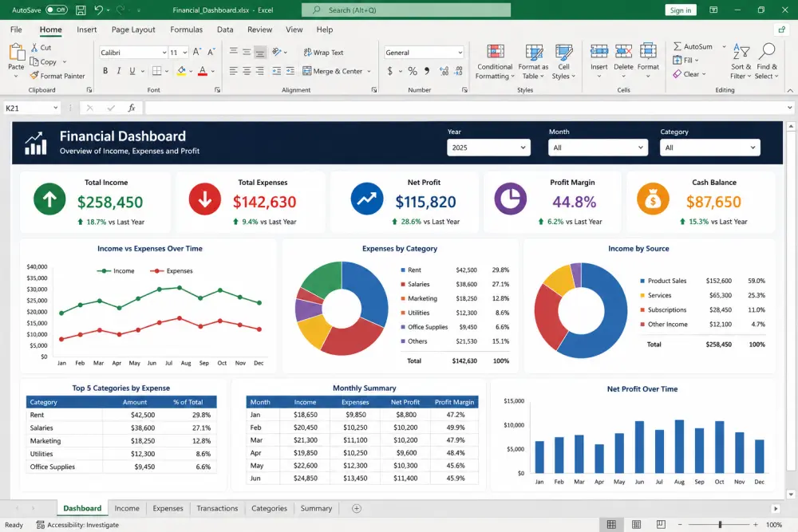
Task: Click the Cut scissors icon
Action: [x=34, y=47]
